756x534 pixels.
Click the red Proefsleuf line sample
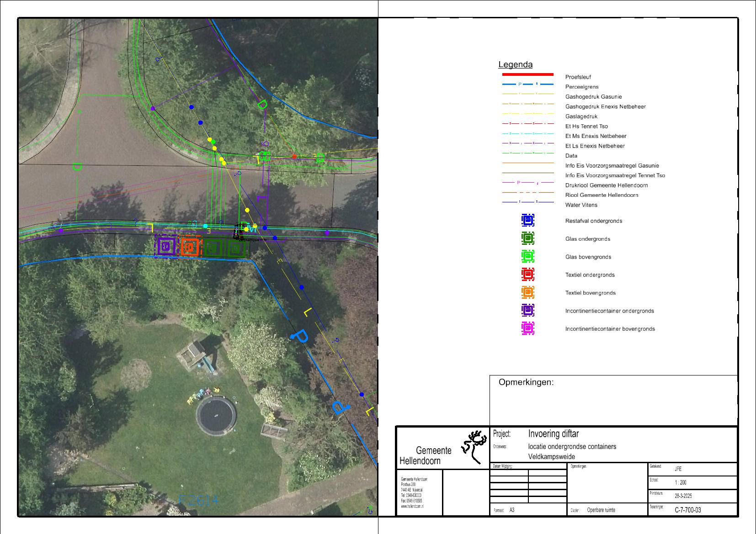(527, 74)
